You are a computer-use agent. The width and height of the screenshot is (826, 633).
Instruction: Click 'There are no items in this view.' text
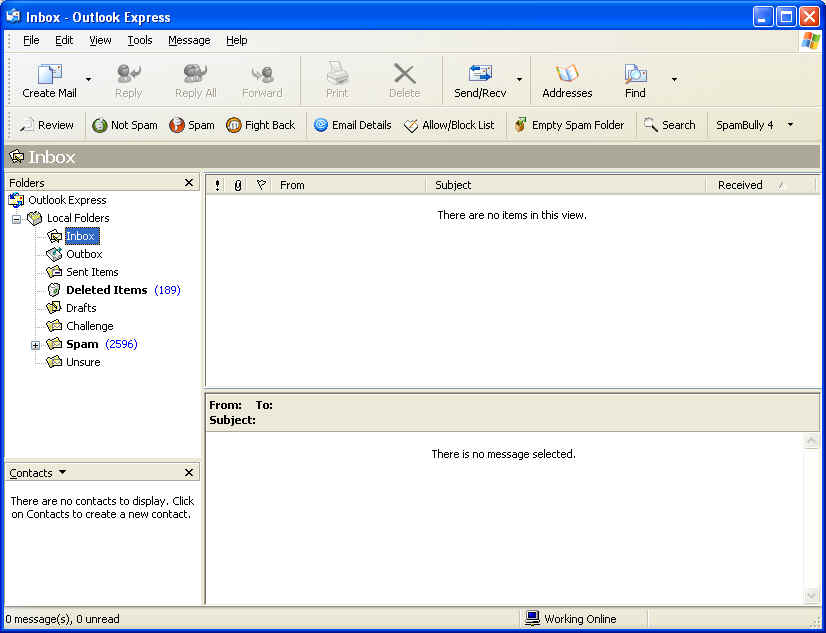tap(512, 215)
